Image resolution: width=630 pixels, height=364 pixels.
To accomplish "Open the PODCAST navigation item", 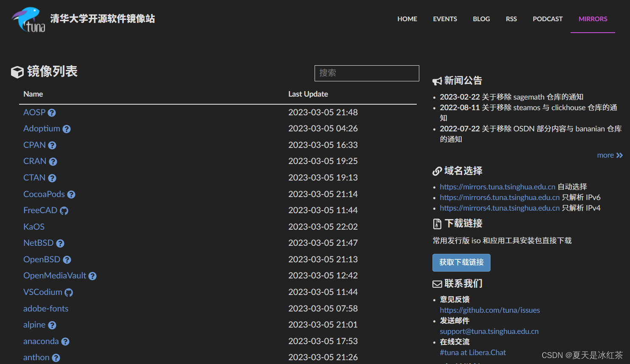I will click(547, 19).
